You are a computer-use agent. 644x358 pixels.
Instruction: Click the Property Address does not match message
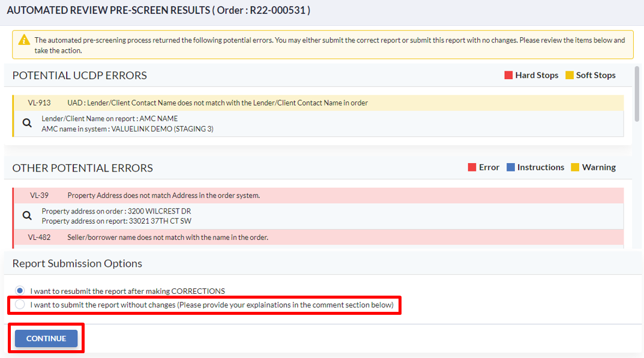click(x=163, y=195)
